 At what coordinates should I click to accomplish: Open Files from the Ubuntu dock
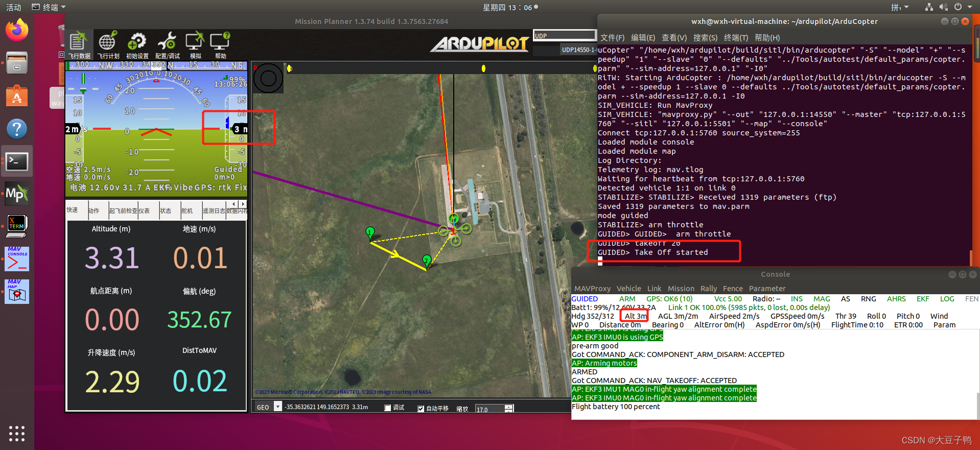tap(17, 63)
